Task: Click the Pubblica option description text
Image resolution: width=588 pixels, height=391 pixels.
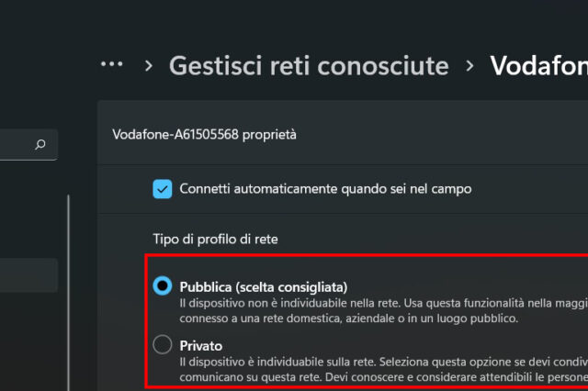Action: pyautogui.click(x=384, y=310)
